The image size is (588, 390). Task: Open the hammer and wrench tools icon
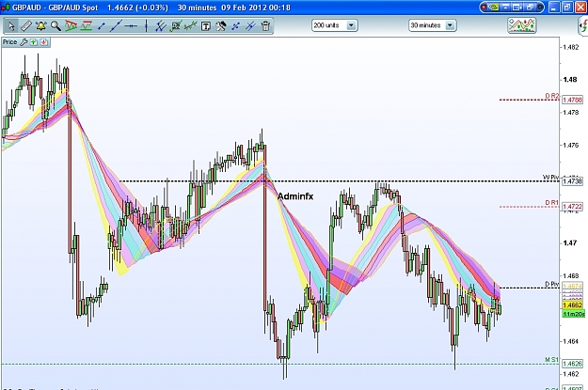221,26
